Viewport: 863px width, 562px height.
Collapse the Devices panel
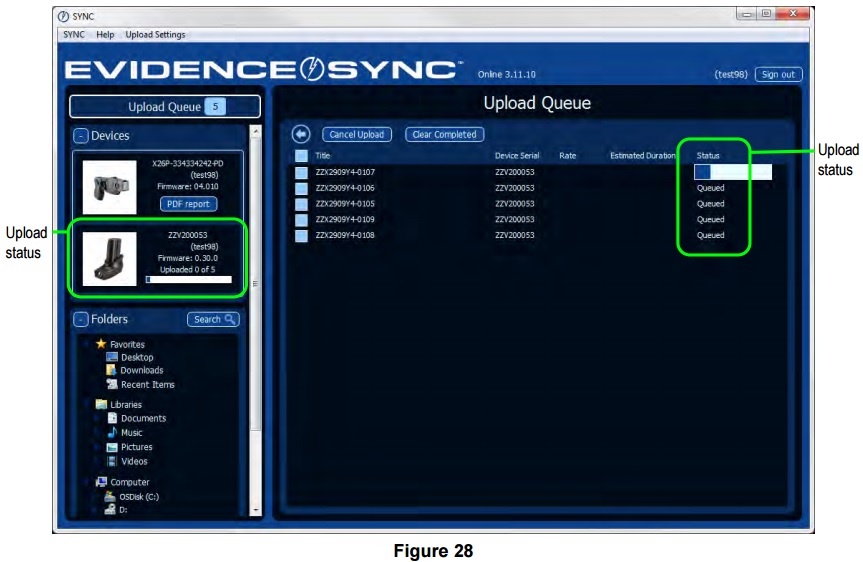[80, 136]
